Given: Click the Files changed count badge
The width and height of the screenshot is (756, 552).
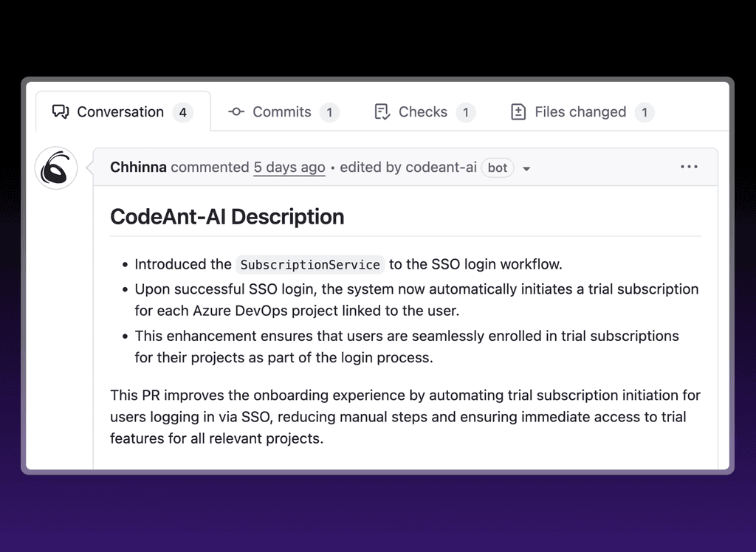Looking at the screenshot, I should [x=644, y=112].
